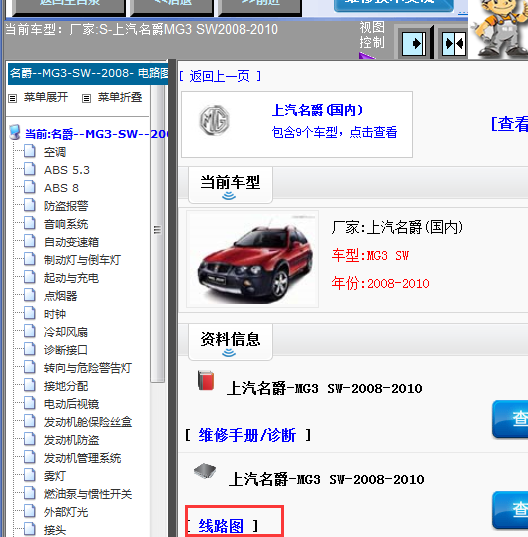The width and height of the screenshot is (528, 537).
Task: Click the gray chip wiring diagram icon
Action: point(205,471)
